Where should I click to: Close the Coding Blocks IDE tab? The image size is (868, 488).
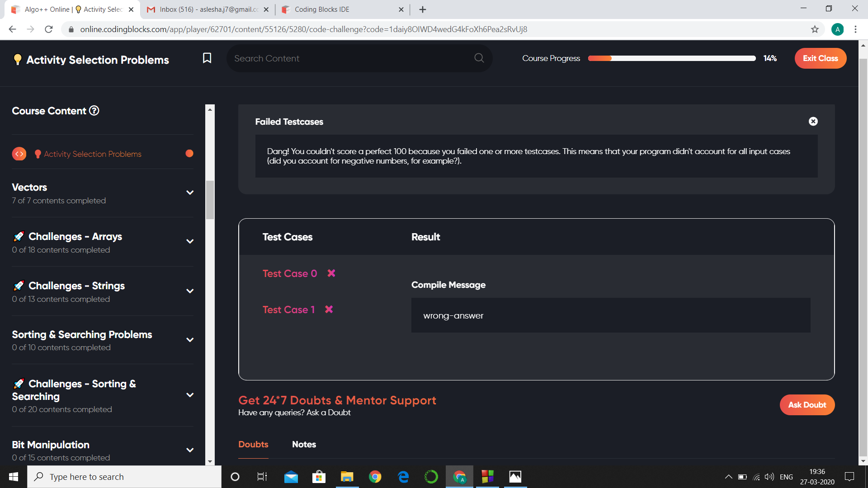coord(401,9)
